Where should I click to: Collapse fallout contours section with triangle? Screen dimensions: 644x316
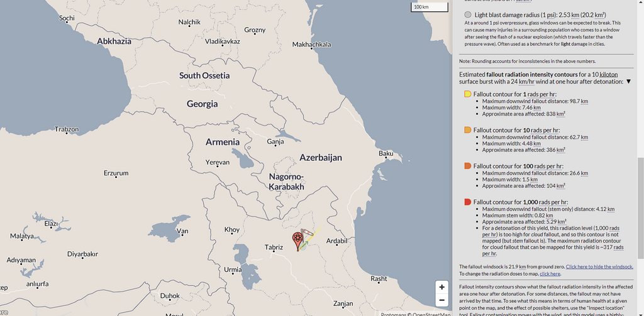pos(629,82)
